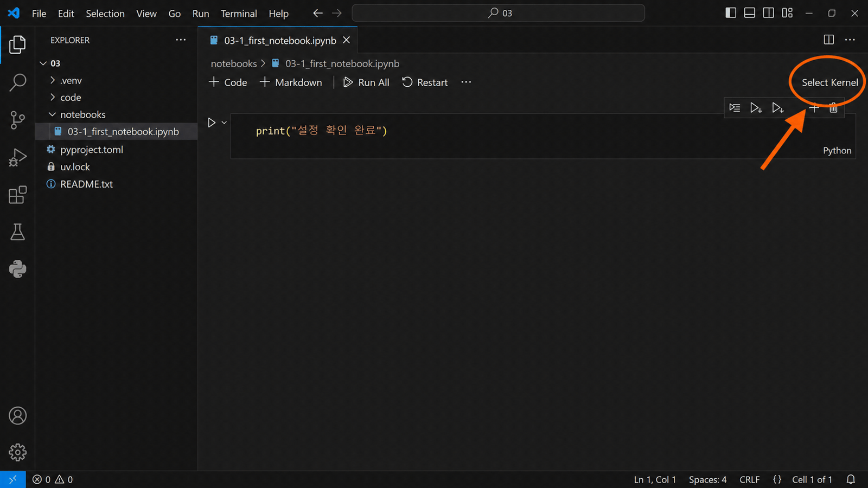
Task: Click Select Kernel button
Action: pyautogui.click(x=829, y=82)
